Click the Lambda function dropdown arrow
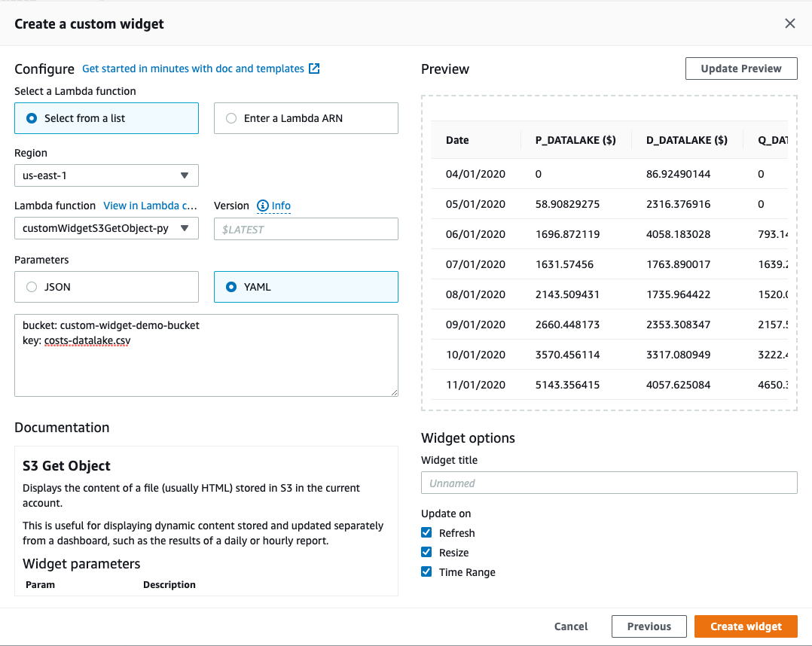The width and height of the screenshot is (812, 646). 184,228
